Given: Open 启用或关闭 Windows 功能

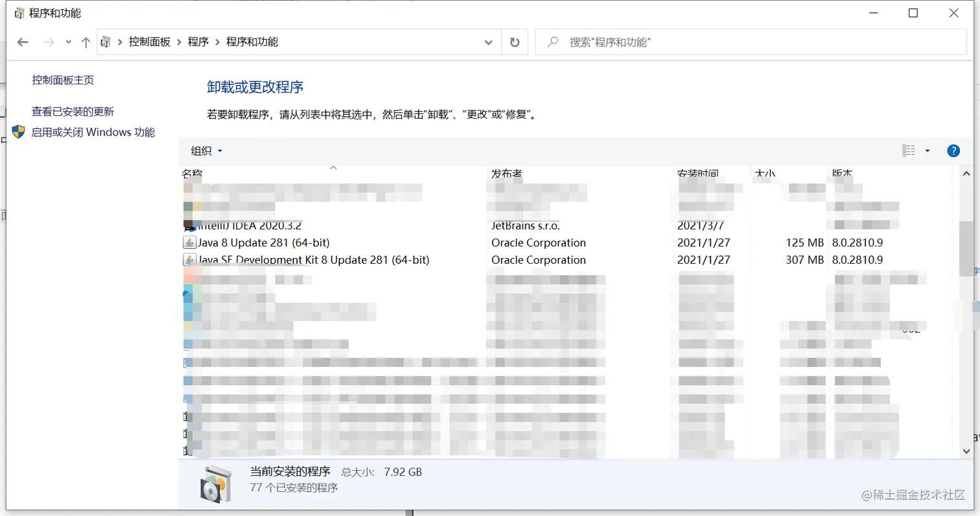Looking at the screenshot, I should pyautogui.click(x=93, y=132).
